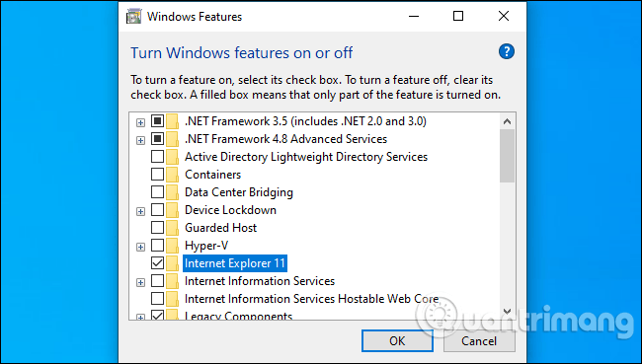This screenshot has height=364, width=642.
Task: Select Internet Information Services Hostable Web Core label
Action: (x=311, y=299)
